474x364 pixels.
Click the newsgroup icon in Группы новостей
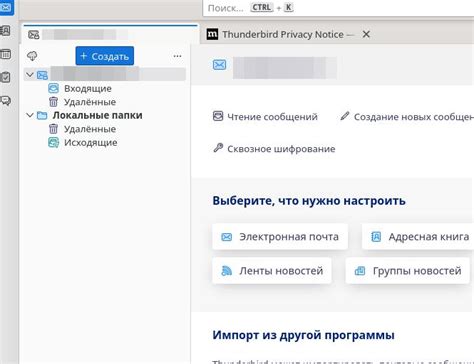click(x=360, y=271)
